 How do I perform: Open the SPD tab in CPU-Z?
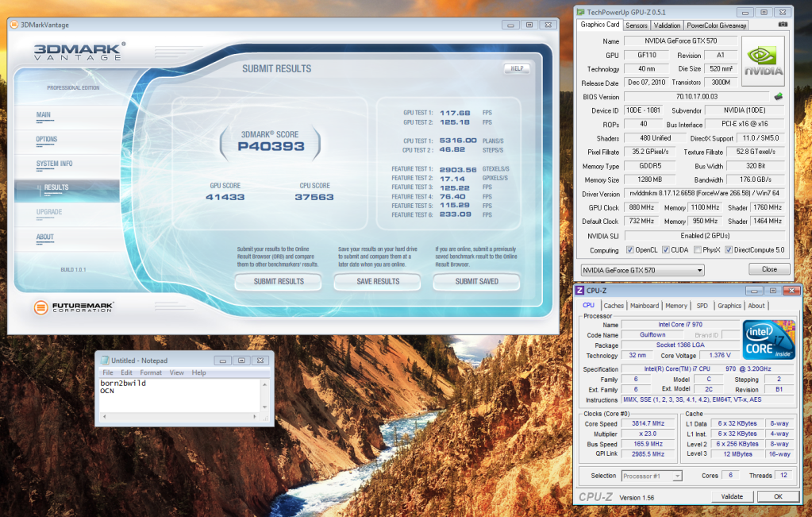(x=702, y=306)
